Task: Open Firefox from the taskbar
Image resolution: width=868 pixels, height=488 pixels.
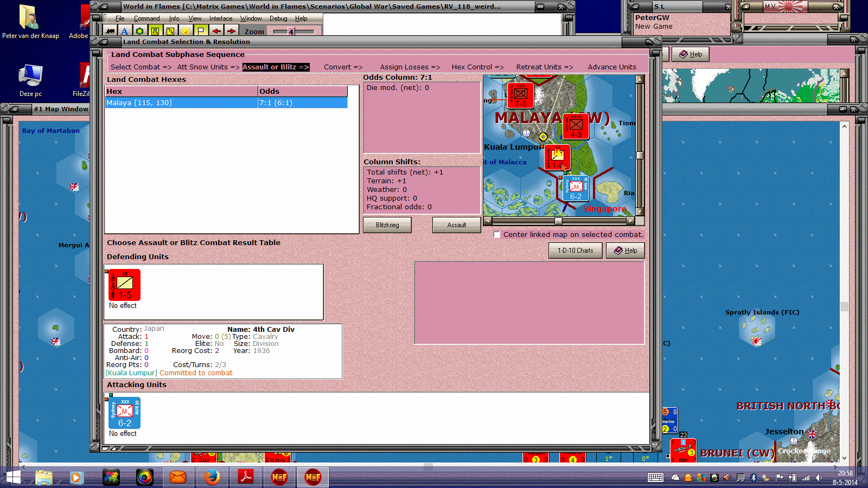Action: coord(212,477)
